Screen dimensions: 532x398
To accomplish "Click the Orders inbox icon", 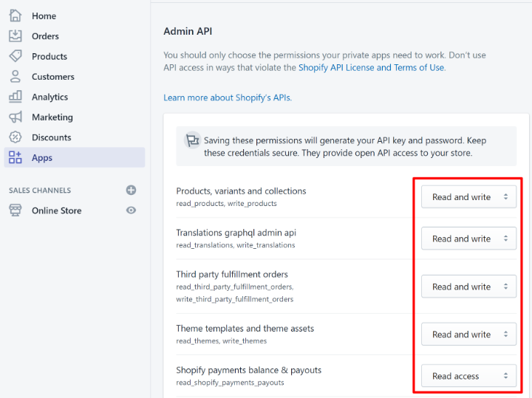I will point(15,35).
